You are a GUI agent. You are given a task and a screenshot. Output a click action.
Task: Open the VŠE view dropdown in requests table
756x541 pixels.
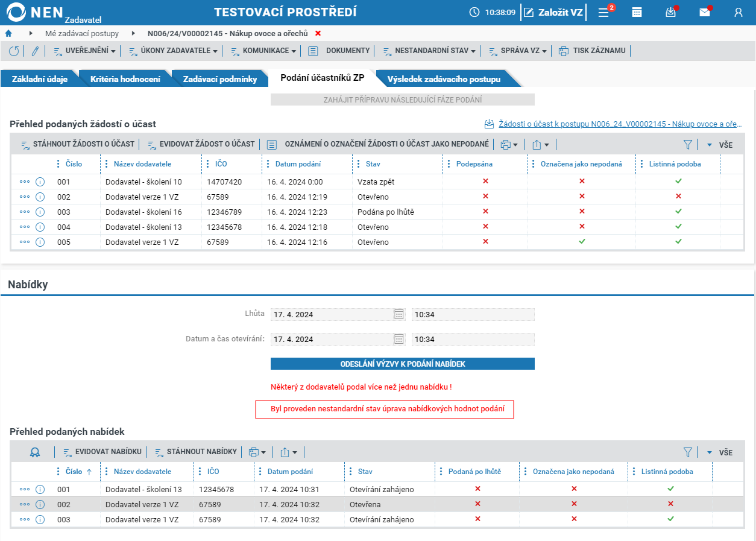coord(720,145)
